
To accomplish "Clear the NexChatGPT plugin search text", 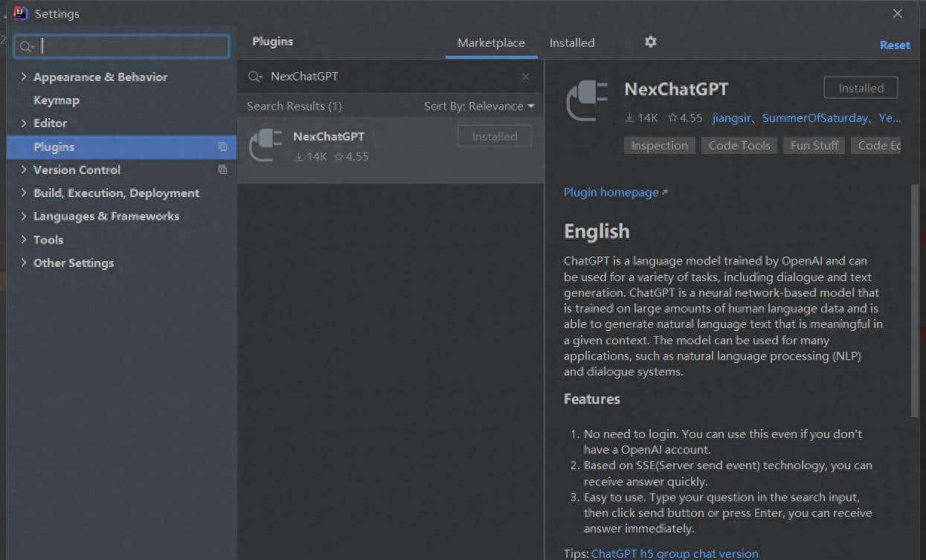I will (526, 77).
